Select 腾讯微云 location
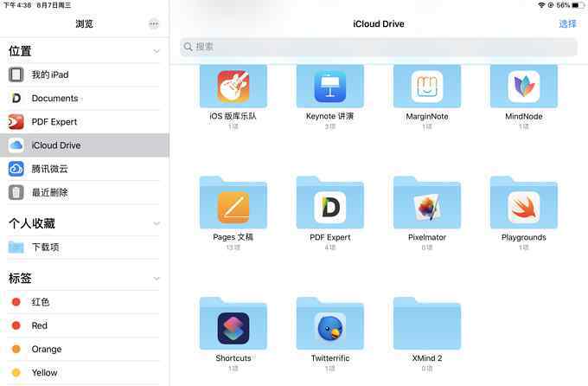The width and height of the screenshot is (588, 386). pos(85,169)
